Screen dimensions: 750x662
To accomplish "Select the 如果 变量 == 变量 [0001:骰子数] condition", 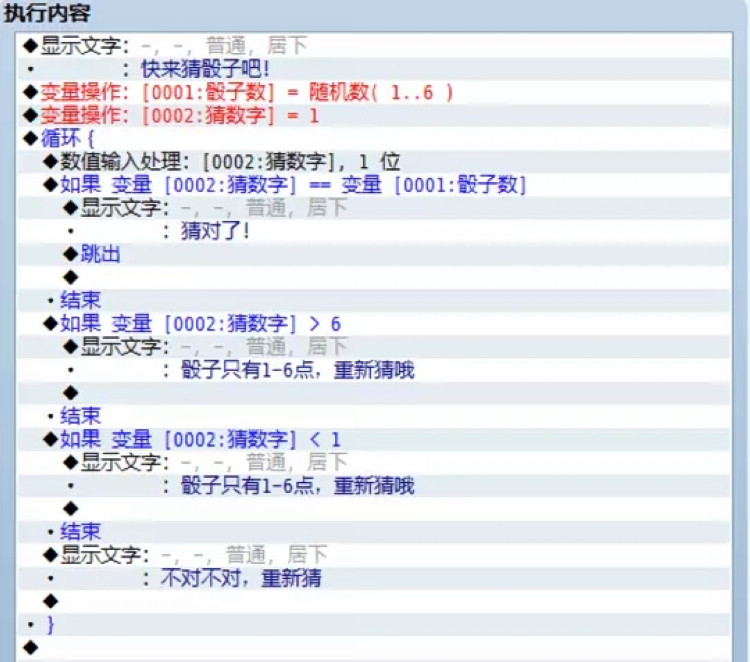I will click(373, 185).
